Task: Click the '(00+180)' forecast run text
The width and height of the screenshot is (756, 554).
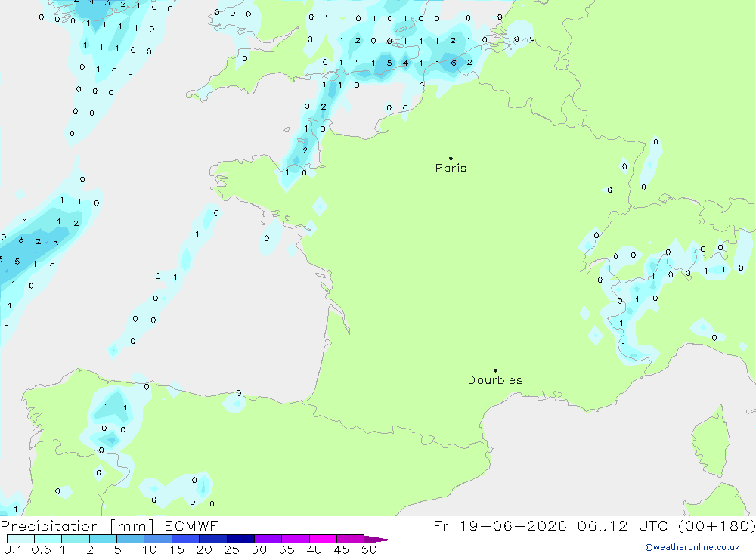Action: [717, 526]
